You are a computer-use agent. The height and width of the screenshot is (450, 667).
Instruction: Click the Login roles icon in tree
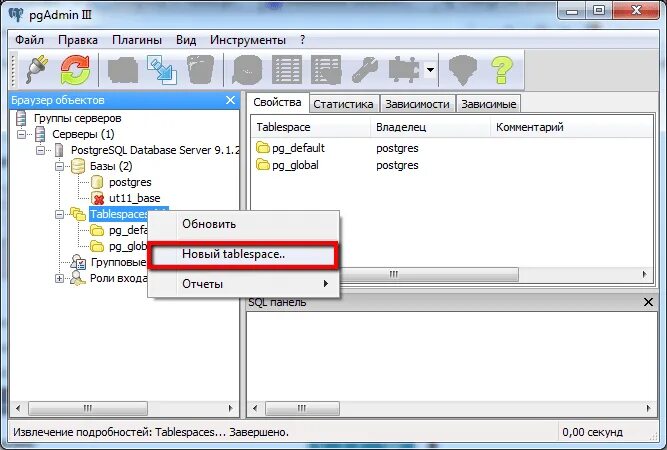pos(77,279)
